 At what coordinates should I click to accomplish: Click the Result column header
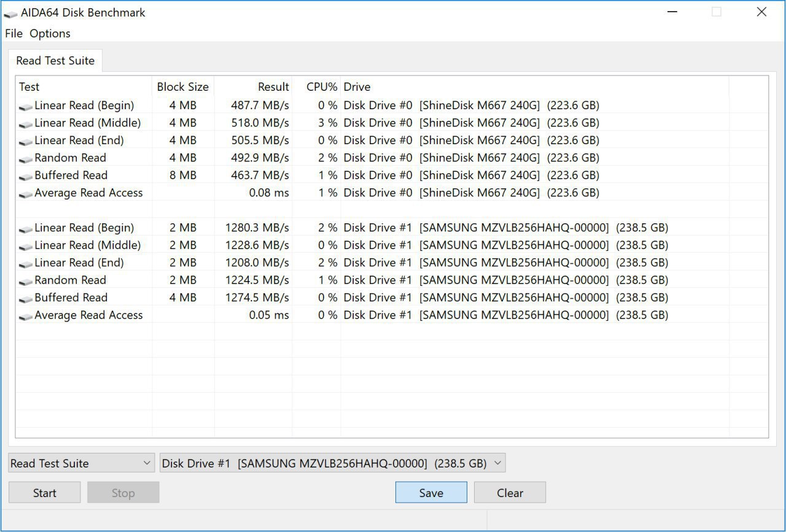[253, 87]
